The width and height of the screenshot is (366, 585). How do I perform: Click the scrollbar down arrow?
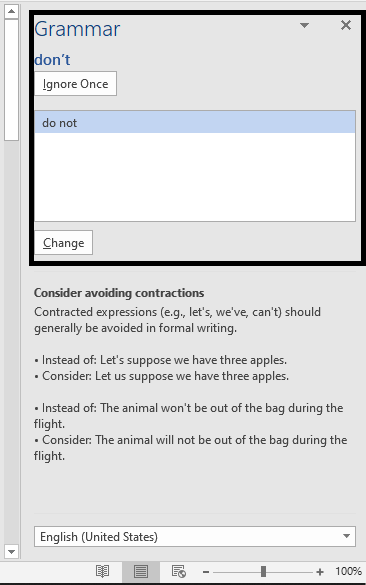(x=11, y=551)
